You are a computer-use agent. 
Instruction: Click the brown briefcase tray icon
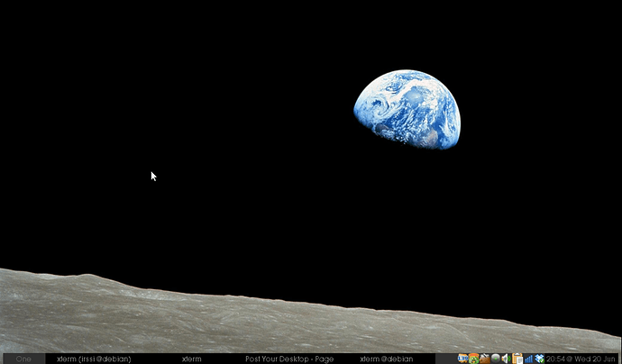pos(484,359)
